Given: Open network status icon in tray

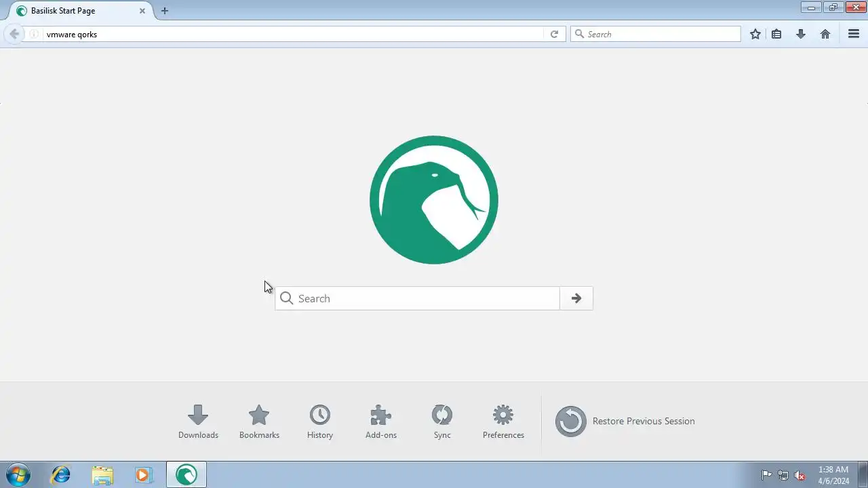Looking at the screenshot, I should click(783, 475).
